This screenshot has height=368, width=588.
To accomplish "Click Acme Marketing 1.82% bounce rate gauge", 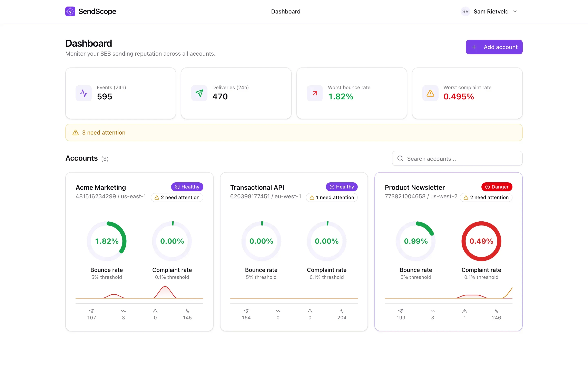I will coord(107,241).
